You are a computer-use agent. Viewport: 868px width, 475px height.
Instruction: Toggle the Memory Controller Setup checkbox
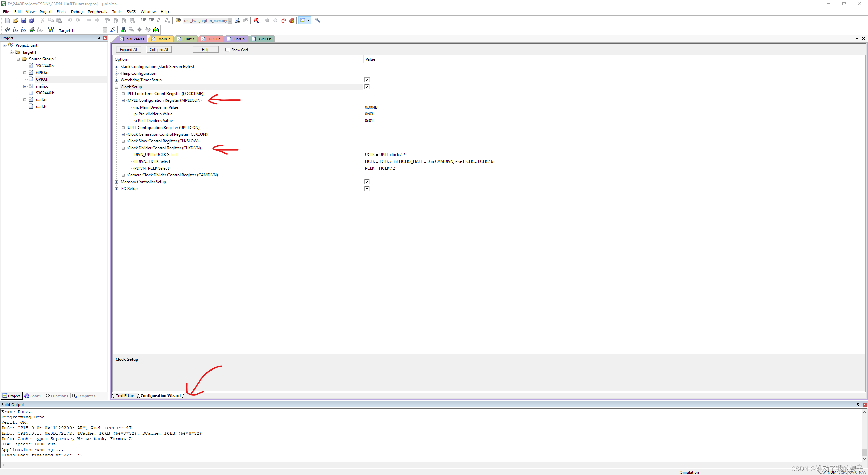[x=367, y=182]
